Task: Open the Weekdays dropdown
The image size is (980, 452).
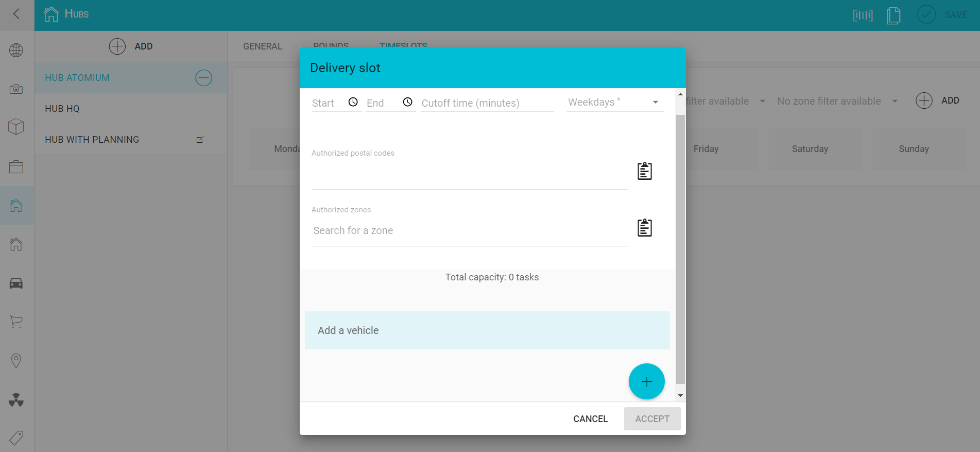Action: pos(615,103)
